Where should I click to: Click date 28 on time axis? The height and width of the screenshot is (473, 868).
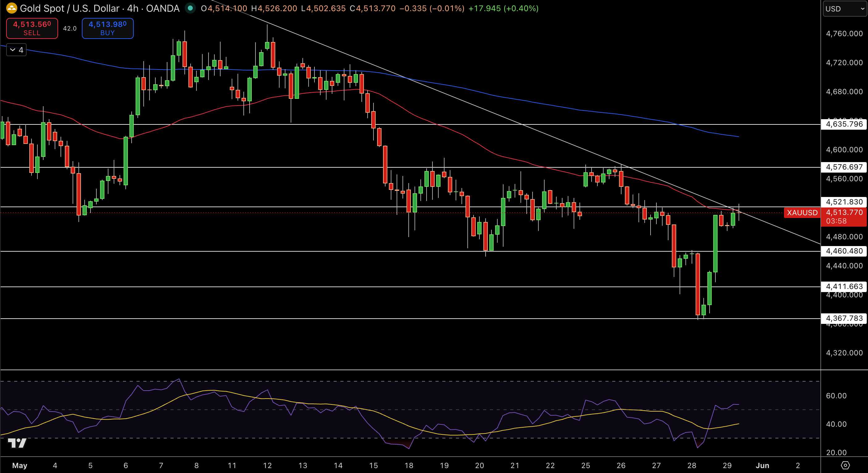pos(692,465)
